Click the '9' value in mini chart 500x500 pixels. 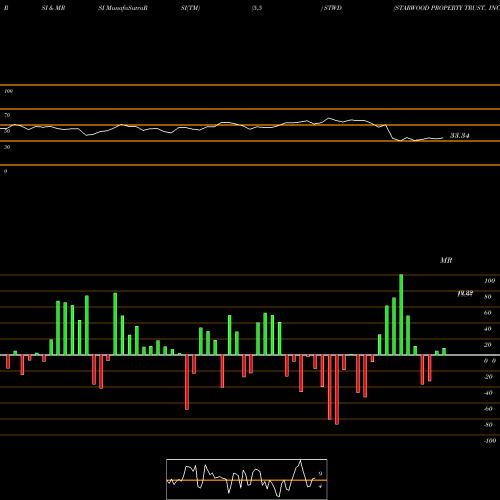point(320,474)
